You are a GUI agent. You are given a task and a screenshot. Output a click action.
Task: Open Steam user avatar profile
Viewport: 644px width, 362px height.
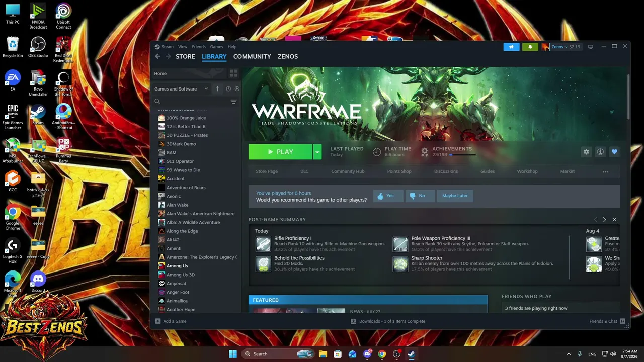click(x=545, y=47)
